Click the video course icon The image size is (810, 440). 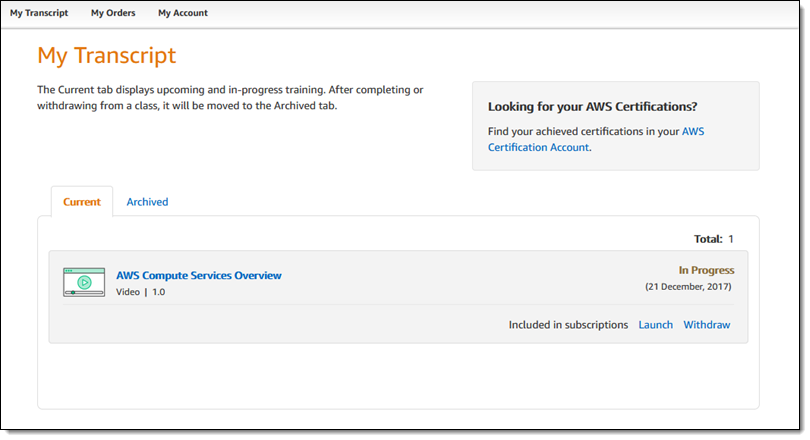[x=84, y=282]
